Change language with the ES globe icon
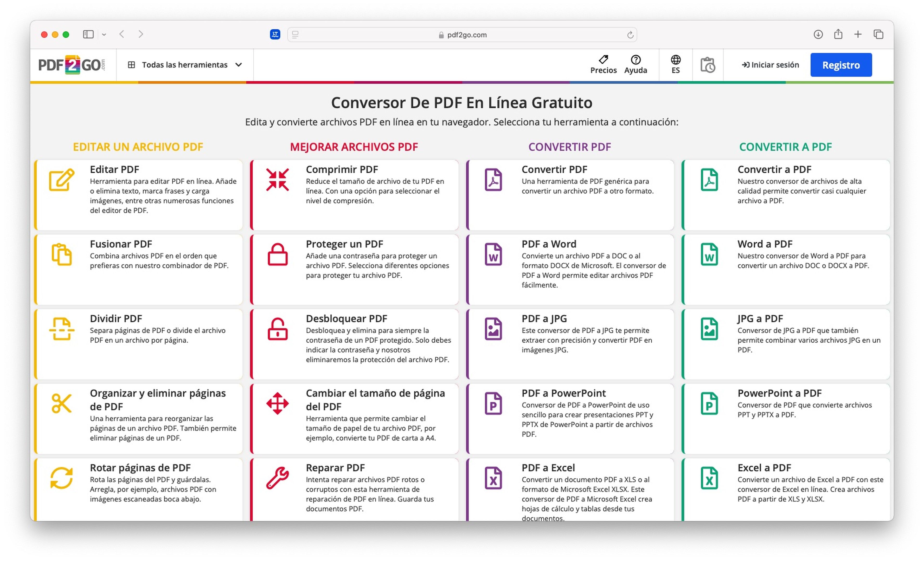924x561 pixels. click(x=676, y=60)
